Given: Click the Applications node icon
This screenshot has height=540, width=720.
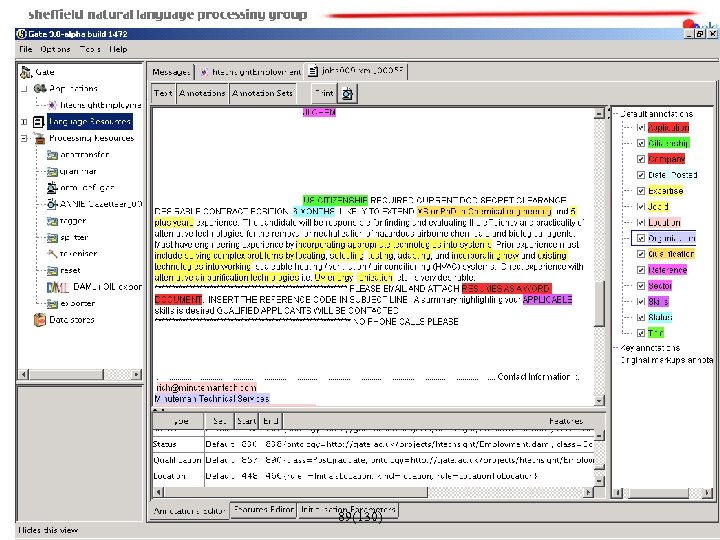Looking at the screenshot, I should (x=40, y=88).
